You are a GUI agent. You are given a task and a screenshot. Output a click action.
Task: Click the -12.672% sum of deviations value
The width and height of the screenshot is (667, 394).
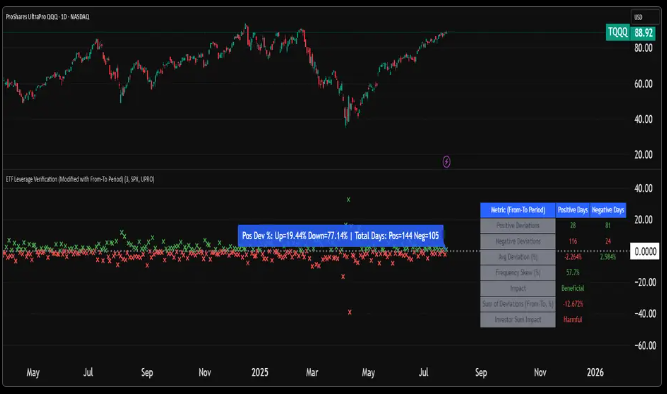[x=573, y=304]
